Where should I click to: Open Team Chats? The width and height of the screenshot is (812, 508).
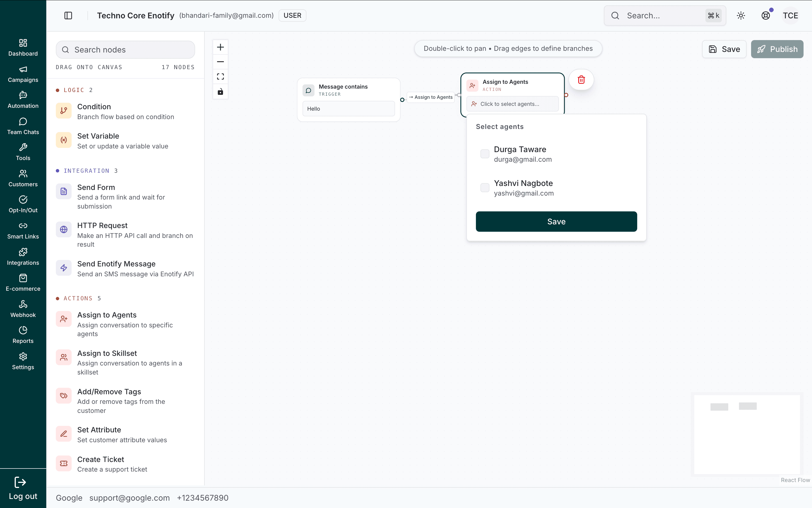(x=23, y=126)
